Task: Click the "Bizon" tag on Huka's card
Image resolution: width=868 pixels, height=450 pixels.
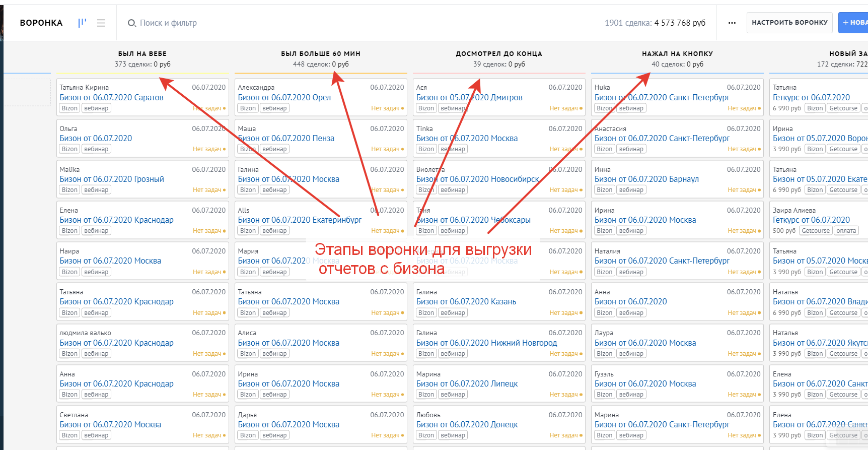Action: pyautogui.click(x=604, y=108)
